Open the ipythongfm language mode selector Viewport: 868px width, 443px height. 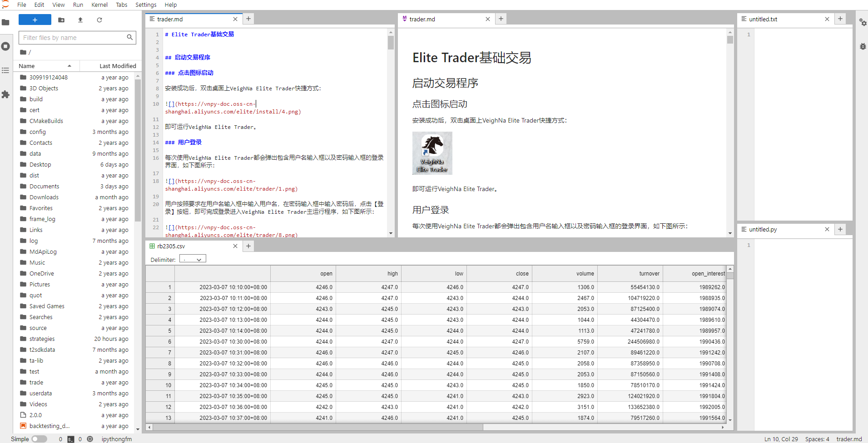[116, 439]
